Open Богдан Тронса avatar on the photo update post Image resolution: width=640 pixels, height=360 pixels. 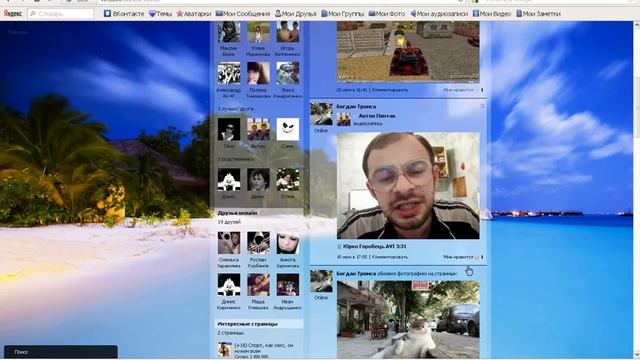click(321, 281)
